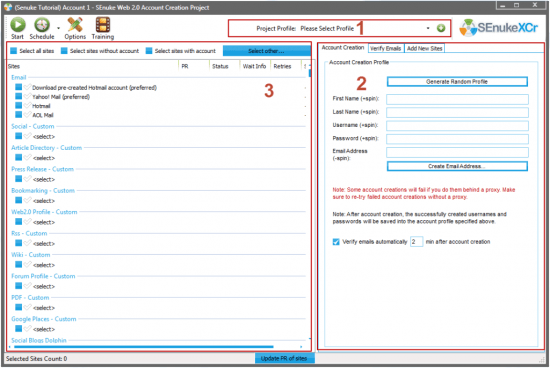
Task: Click Generate Random Profile button
Action: [457, 81]
